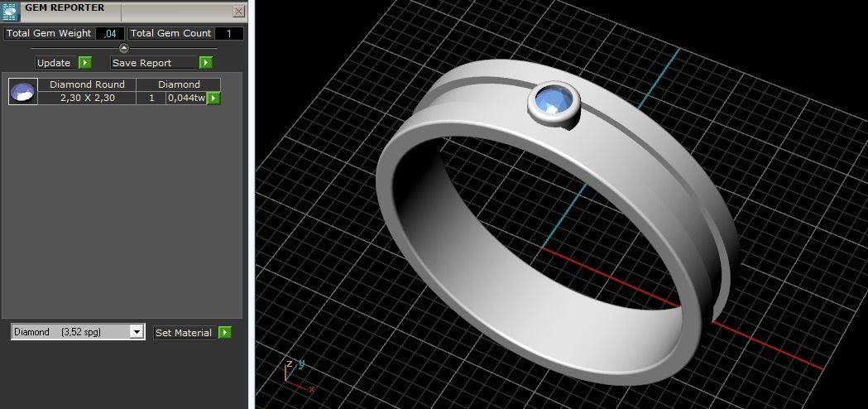Collapse the panel using the round arrow handle
This screenshot has height=409, width=868.
click(x=124, y=48)
